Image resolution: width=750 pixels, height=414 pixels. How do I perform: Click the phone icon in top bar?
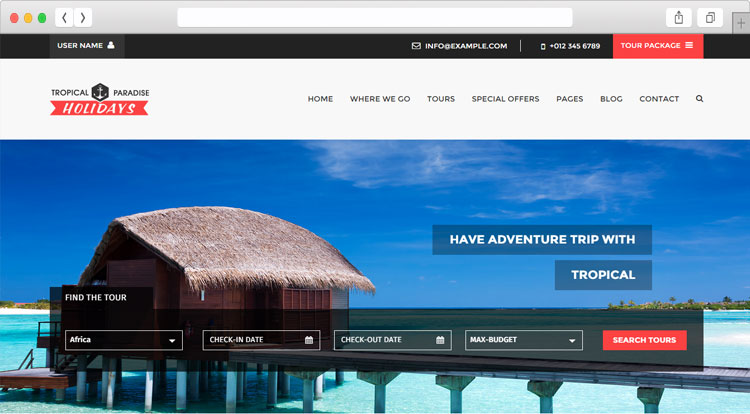tap(543, 46)
